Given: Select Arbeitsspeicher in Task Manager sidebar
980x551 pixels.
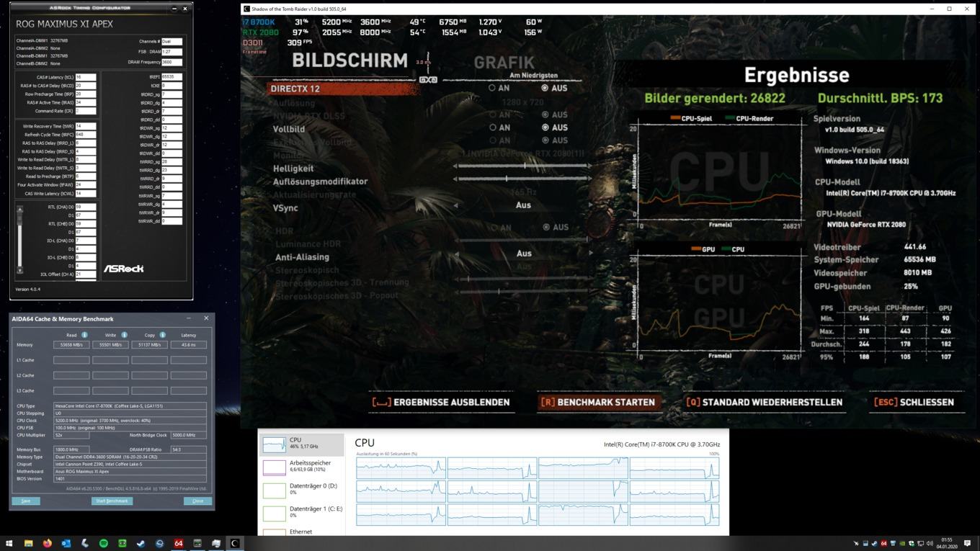Looking at the screenshot, I should click(302, 467).
